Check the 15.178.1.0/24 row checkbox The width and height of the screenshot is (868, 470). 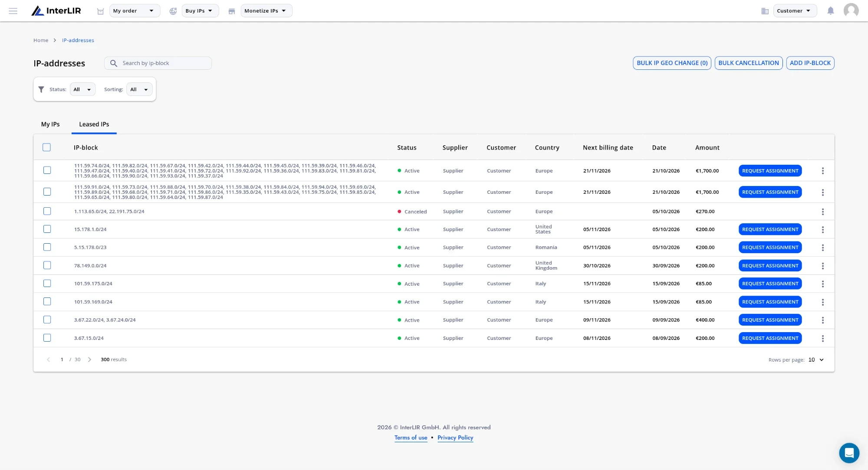(x=47, y=229)
